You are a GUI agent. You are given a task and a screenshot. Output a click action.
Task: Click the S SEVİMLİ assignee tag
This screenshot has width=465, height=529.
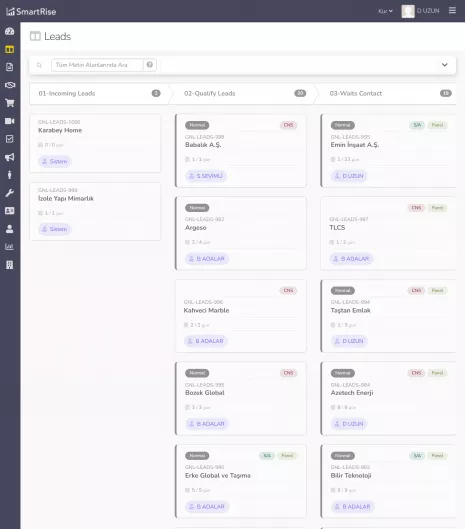pos(206,176)
